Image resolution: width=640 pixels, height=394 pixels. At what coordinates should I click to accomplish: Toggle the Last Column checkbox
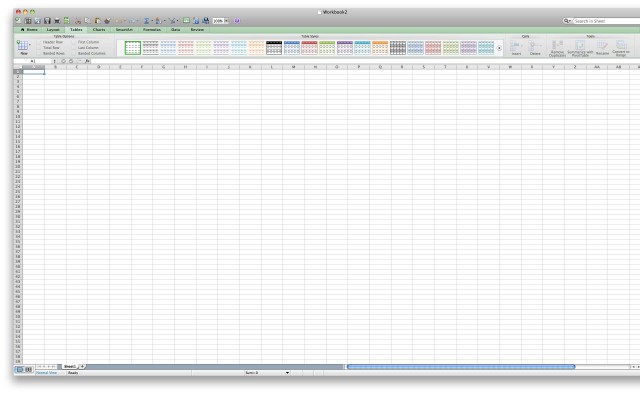(x=75, y=48)
